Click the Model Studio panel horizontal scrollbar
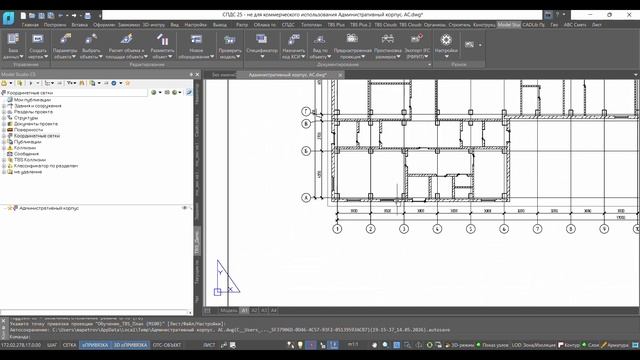 (x=95, y=313)
